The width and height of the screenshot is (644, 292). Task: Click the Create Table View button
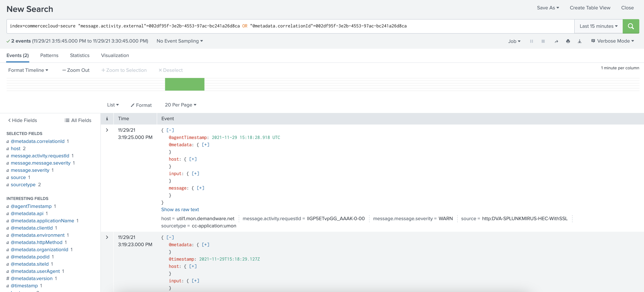[590, 8]
